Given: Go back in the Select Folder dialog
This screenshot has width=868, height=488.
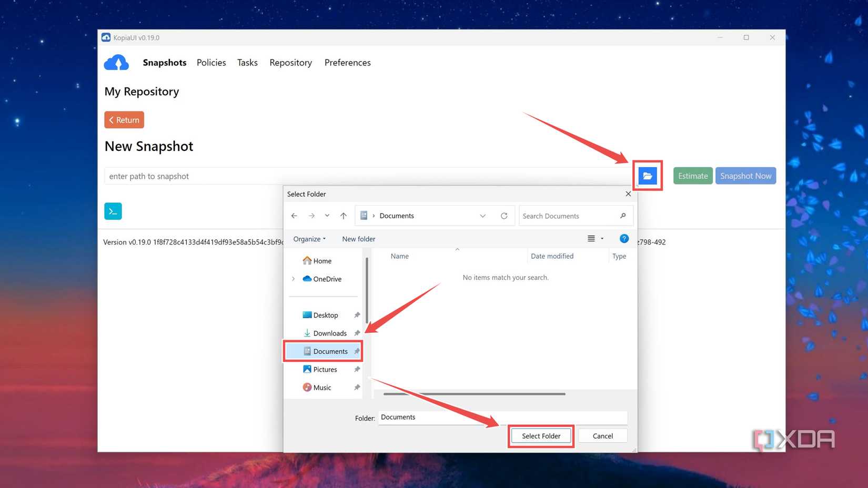Looking at the screenshot, I should tap(294, 216).
